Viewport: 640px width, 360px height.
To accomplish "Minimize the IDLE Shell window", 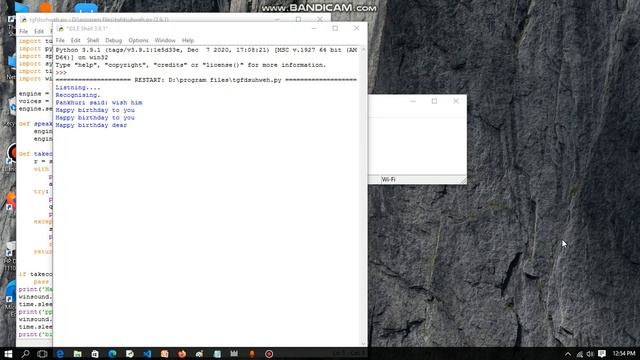I will tap(314, 28).
